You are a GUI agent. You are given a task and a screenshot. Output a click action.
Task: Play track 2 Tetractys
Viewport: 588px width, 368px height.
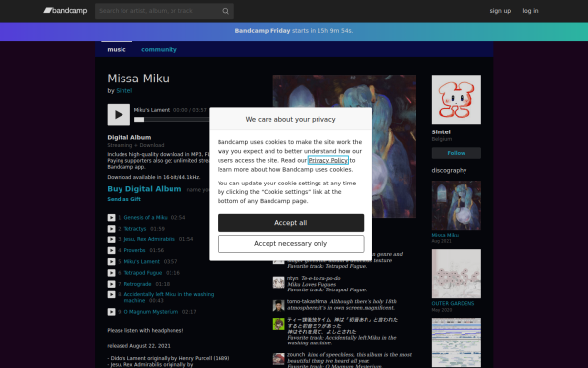click(x=112, y=229)
